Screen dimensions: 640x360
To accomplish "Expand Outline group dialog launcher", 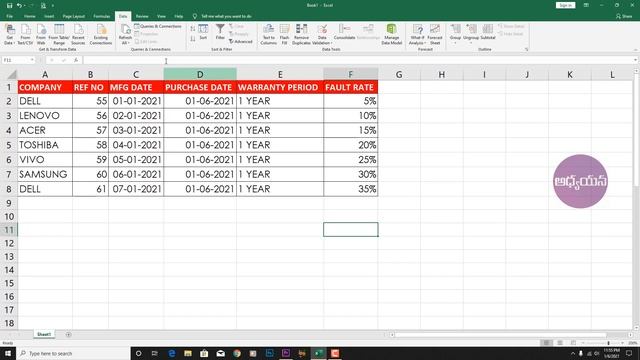I will tap(526, 49).
